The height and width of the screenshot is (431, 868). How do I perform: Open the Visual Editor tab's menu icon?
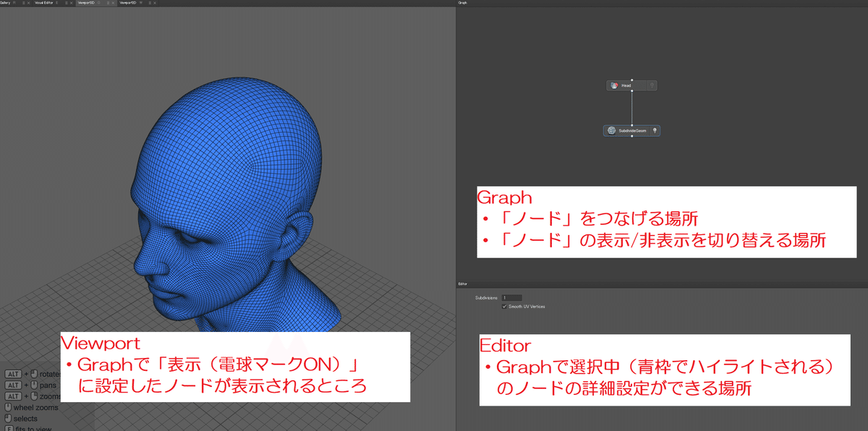(67, 3)
